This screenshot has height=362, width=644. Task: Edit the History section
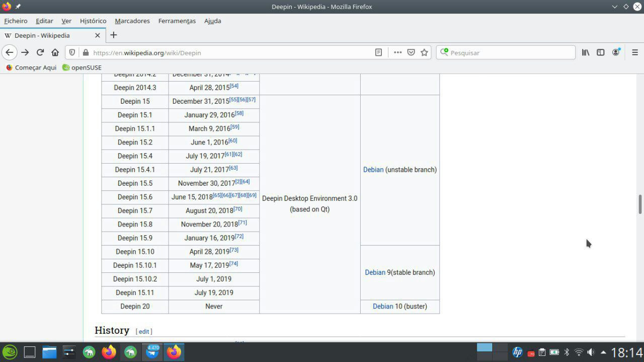pos(144,331)
